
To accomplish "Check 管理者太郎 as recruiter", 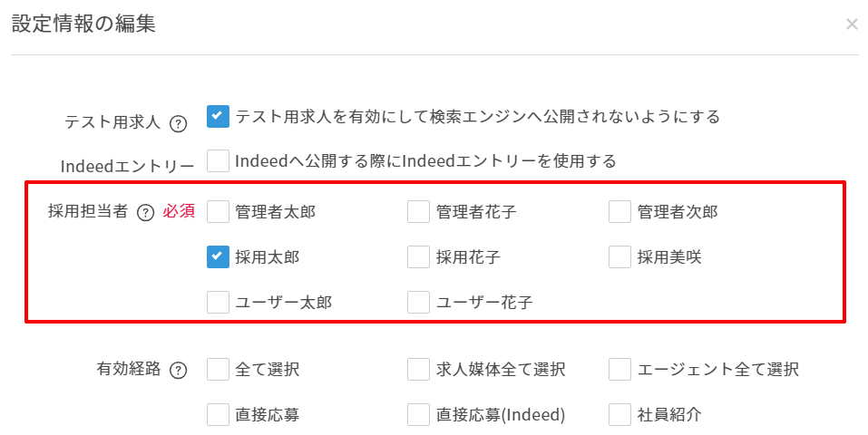I will [x=218, y=212].
